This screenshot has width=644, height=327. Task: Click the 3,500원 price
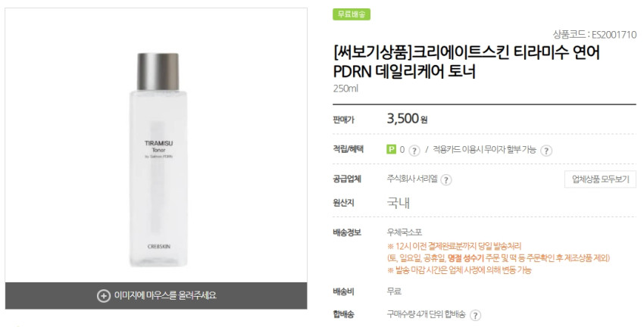tap(407, 119)
